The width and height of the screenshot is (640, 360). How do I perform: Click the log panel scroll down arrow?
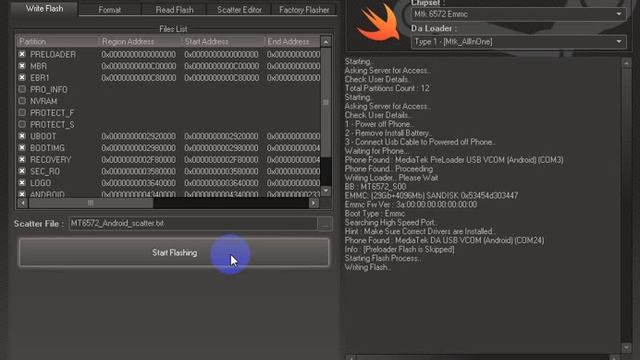pos(626,347)
